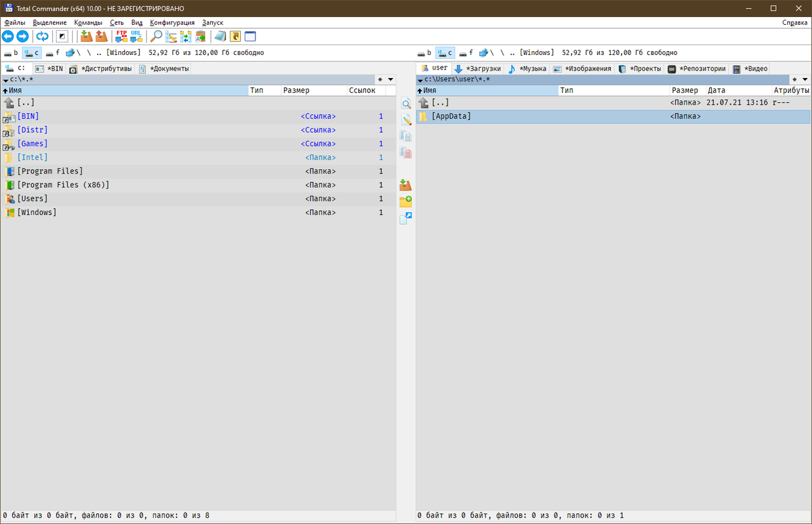812x524 pixels.
Task: Open right panel directory history arrow beside c:\Users\user
Action: click(420, 80)
